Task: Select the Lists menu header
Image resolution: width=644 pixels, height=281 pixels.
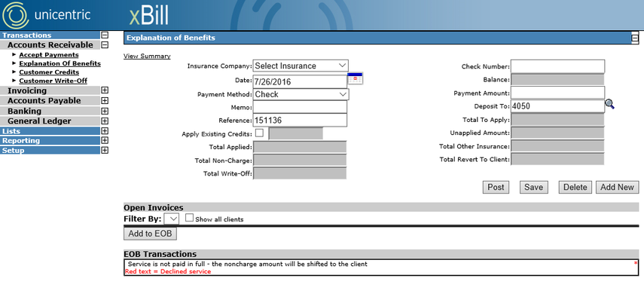Action: [x=50, y=131]
